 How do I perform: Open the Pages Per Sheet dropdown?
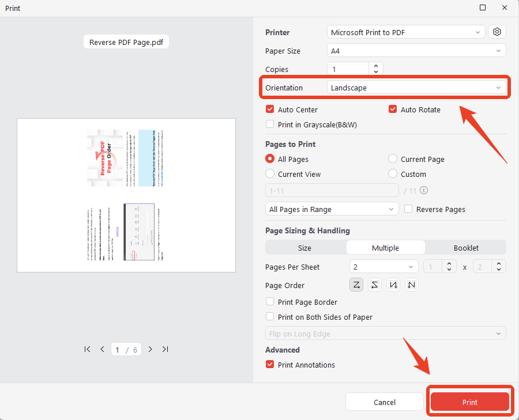click(x=384, y=267)
